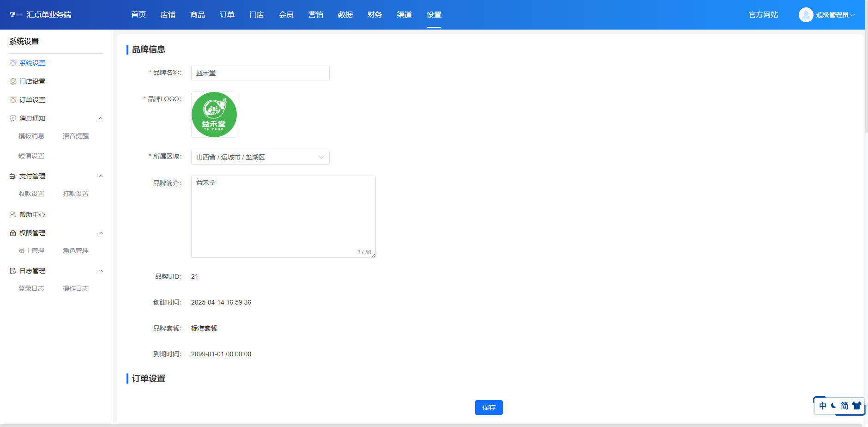The height and width of the screenshot is (427, 868).
Task: Toggle dark mode with the moon icon
Action: point(833,406)
